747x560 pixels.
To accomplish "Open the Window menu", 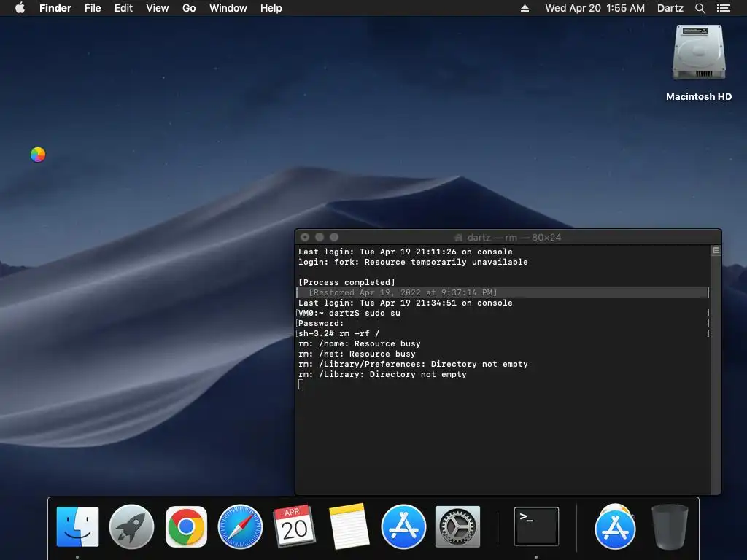I will tap(228, 8).
